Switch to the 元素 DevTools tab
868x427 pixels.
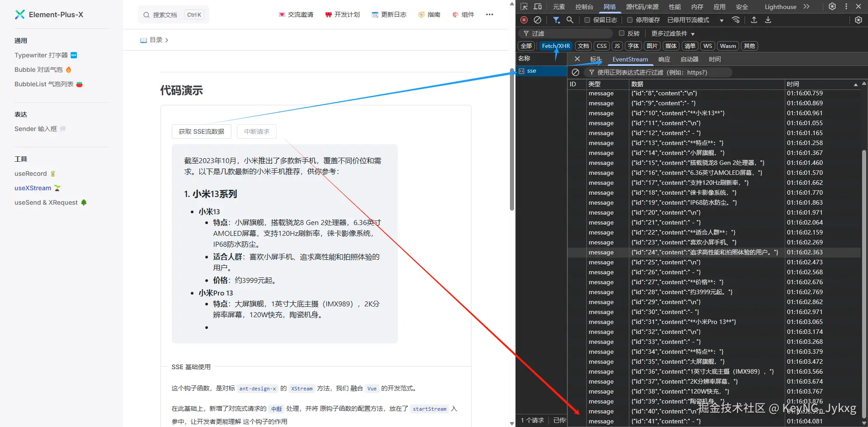pyautogui.click(x=559, y=7)
